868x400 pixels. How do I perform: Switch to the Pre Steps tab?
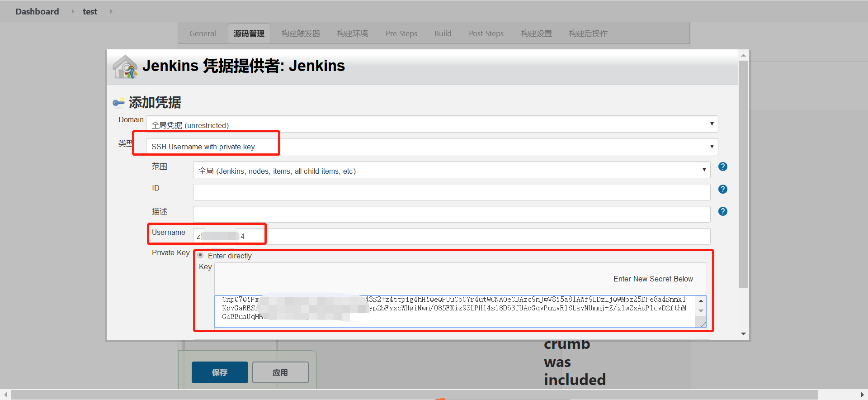pos(401,33)
